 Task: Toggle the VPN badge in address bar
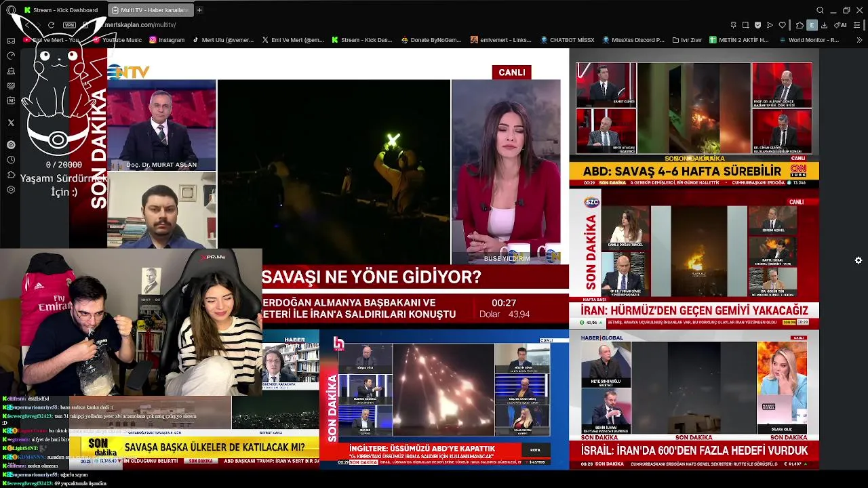(69, 25)
